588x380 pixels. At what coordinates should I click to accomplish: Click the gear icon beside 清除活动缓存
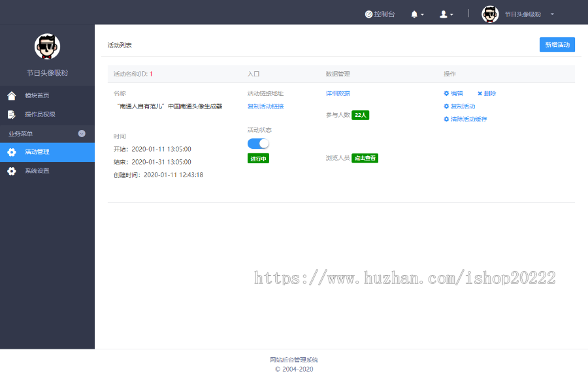(x=446, y=119)
